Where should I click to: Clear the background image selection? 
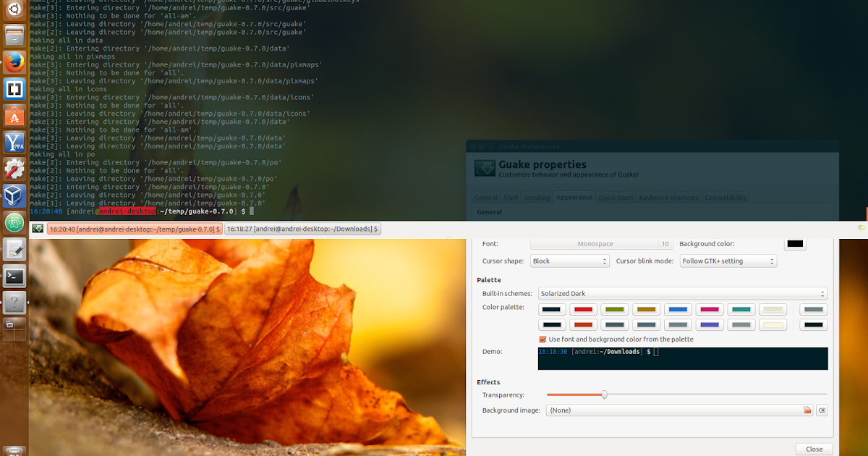[822, 410]
